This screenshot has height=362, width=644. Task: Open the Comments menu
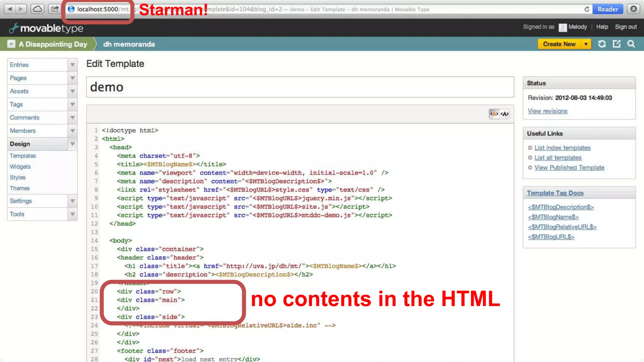[x=37, y=118]
